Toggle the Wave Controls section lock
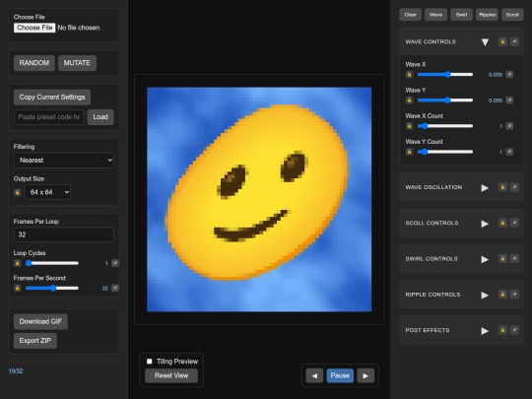532x399 pixels. pos(502,41)
